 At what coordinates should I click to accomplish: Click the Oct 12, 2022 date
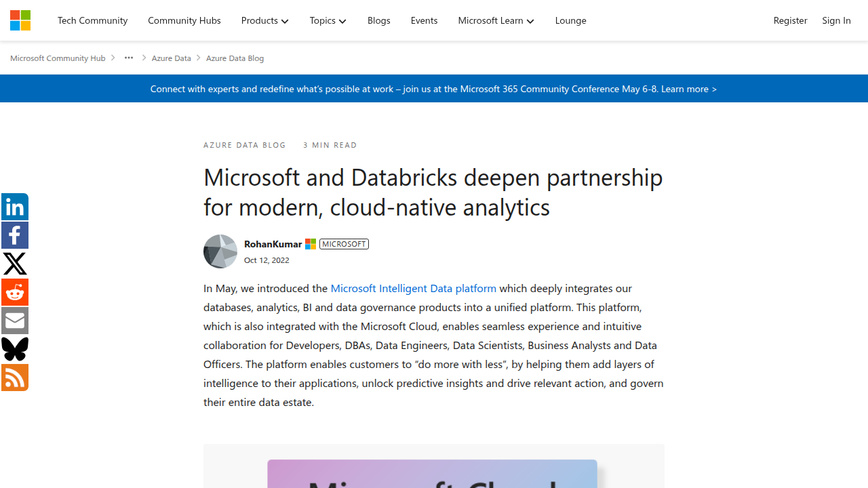pos(267,260)
